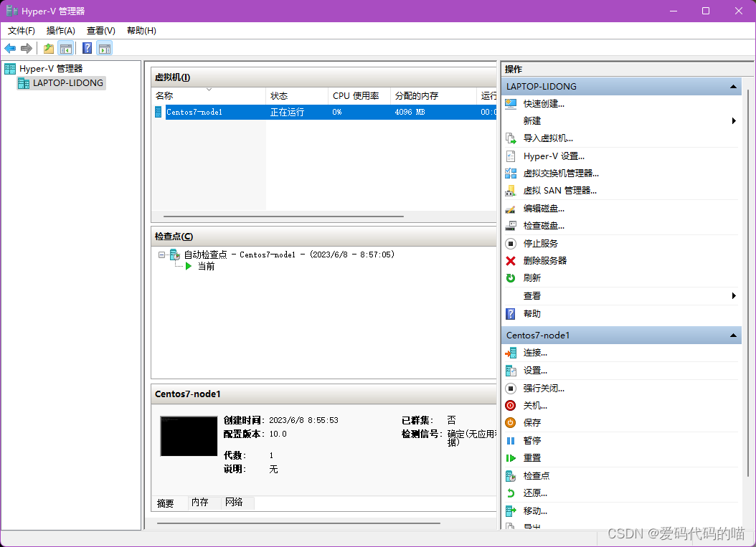Click the Back arrow toolbar icon
The height and width of the screenshot is (547, 756).
point(10,48)
